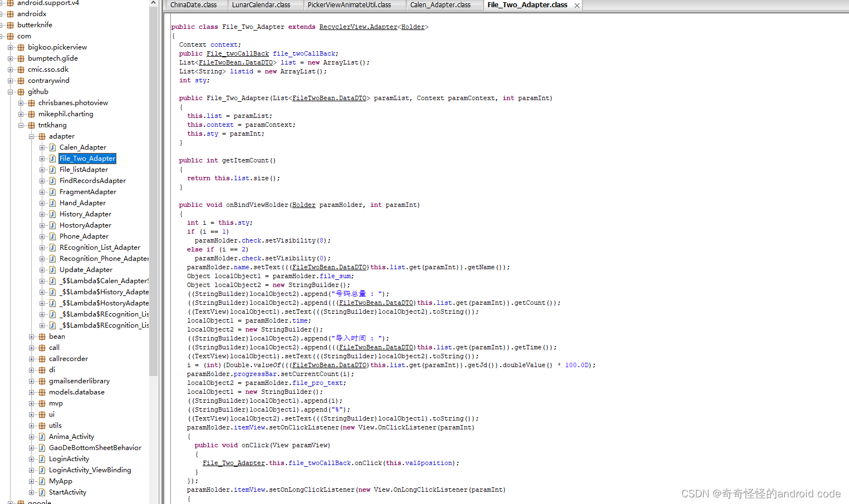Expand the ui package node
This screenshot has width=849, height=504.
pyautogui.click(x=32, y=414)
